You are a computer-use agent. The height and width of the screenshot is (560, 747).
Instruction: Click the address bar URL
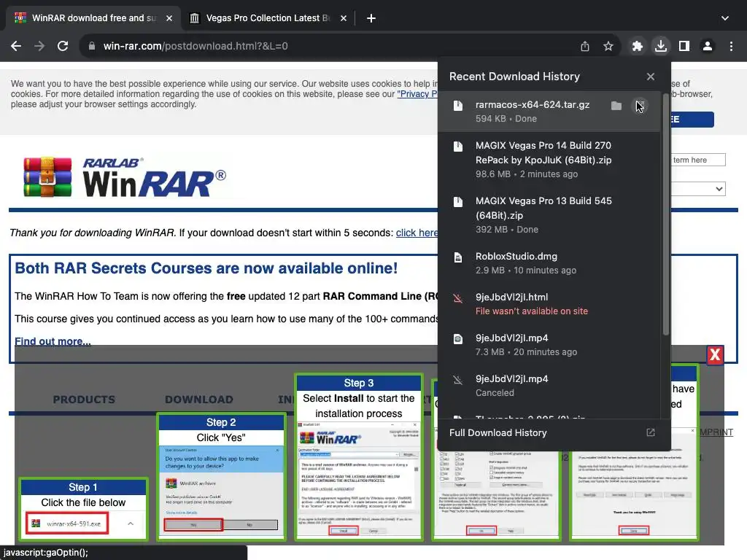click(196, 46)
